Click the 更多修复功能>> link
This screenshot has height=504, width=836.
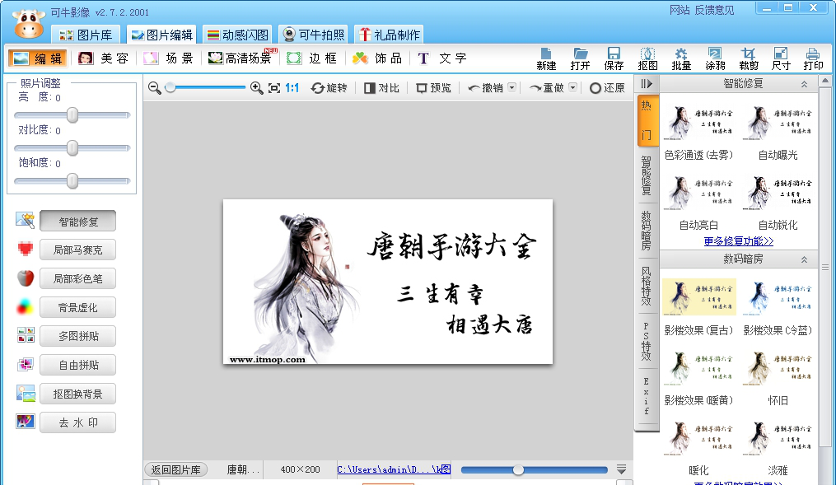pos(739,242)
